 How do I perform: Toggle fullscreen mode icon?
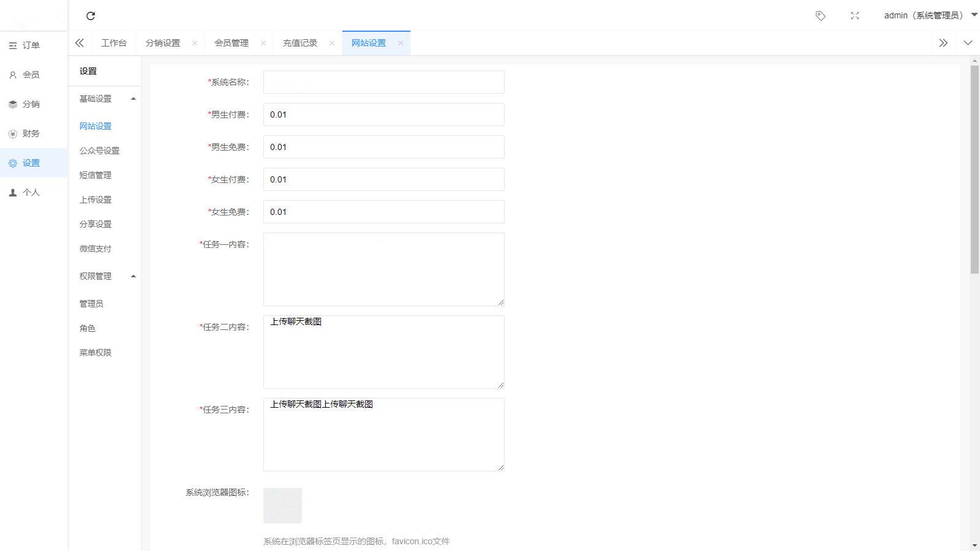tap(855, 16)
